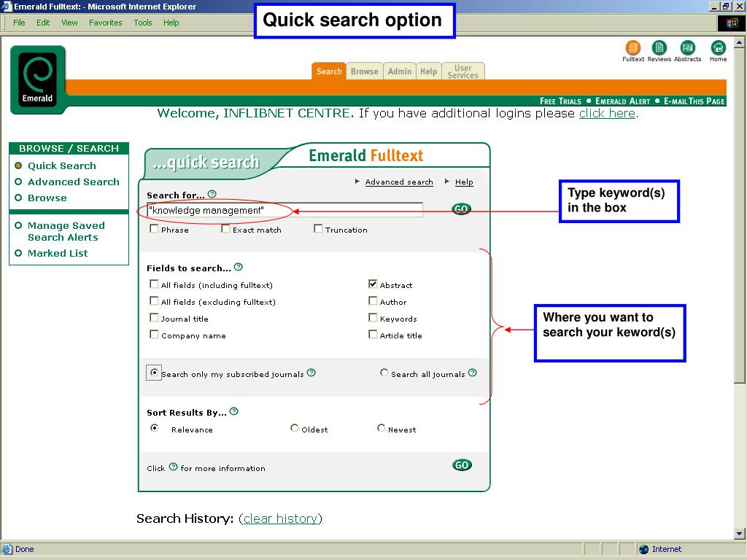
Task: Click the Internet Explorer page icon in title bar
Action: [7, 6]
